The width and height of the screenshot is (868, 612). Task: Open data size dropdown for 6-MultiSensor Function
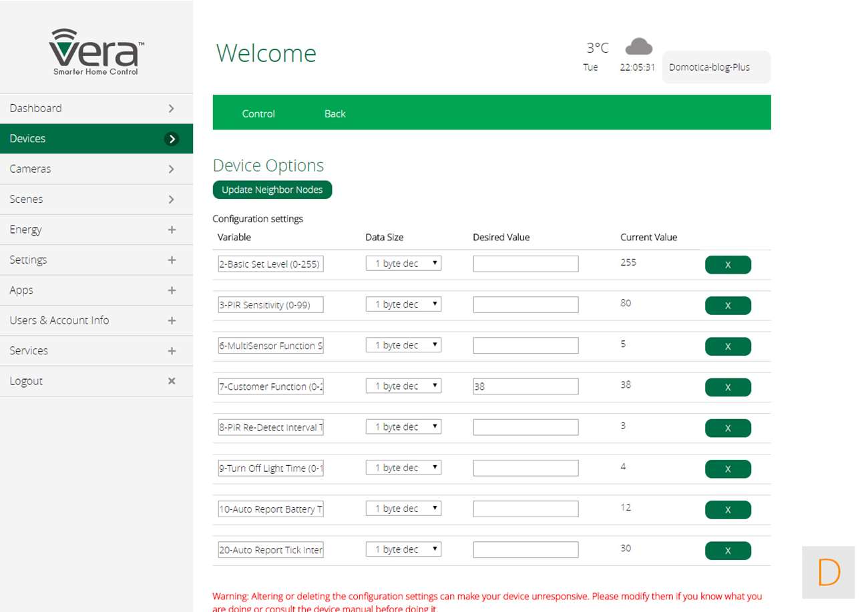click(x=403, y=345)
